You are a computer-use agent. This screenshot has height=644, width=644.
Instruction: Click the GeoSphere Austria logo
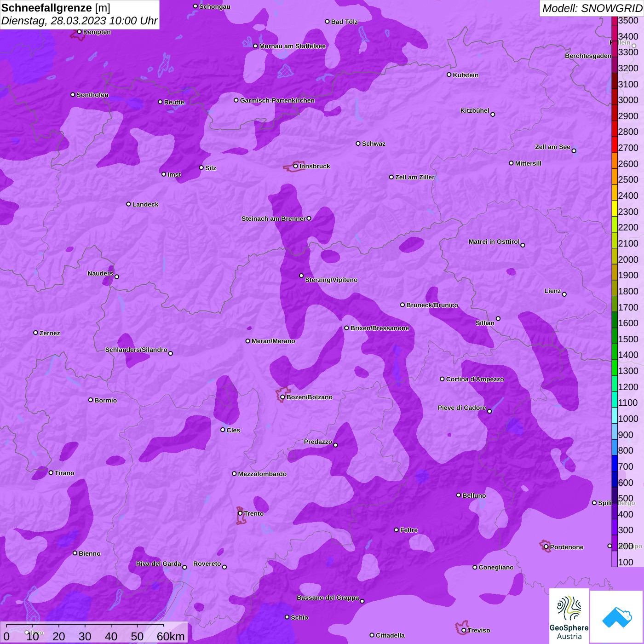(569, 616)
